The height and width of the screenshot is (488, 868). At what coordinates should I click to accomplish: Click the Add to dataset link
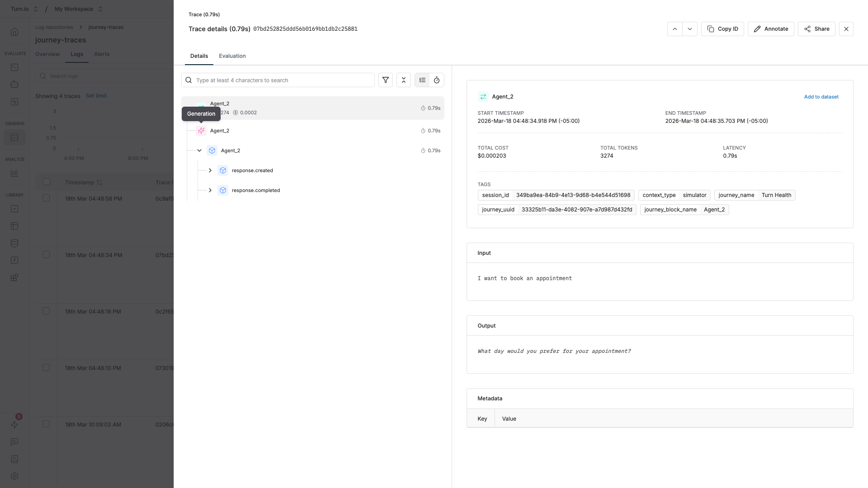coord(821,97)
